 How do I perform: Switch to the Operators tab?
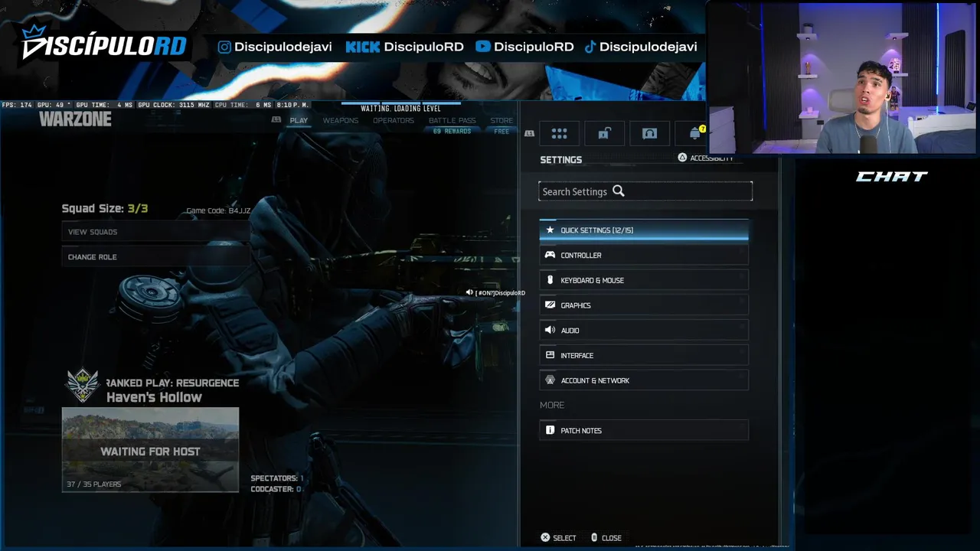[393, 120]
